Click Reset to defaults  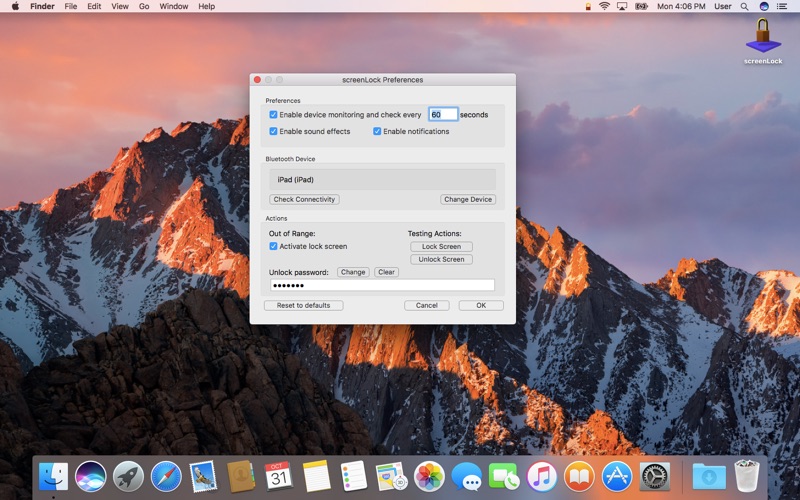pyautogui.click(x=304, y=305)
